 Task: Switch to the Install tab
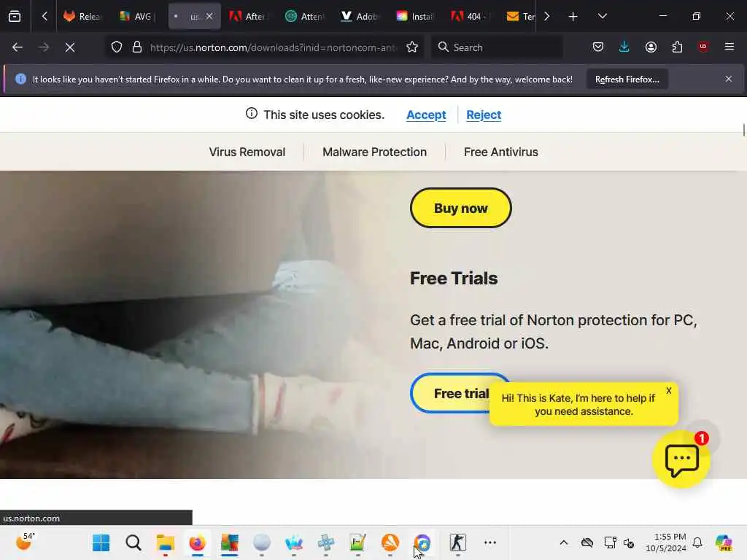click(x=415, y=17)
